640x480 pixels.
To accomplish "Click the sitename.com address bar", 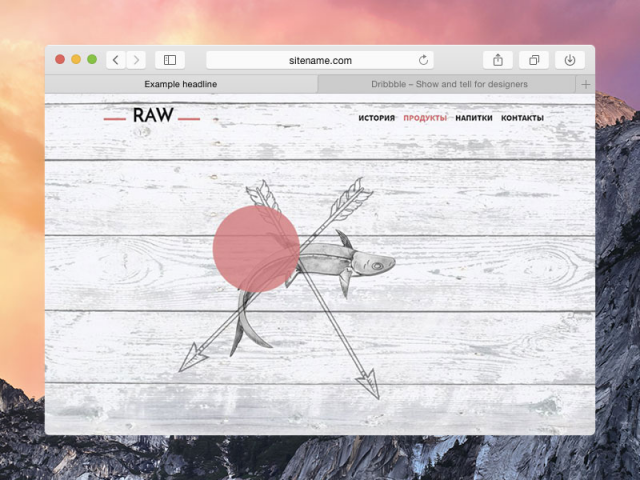I will point(320,60).
